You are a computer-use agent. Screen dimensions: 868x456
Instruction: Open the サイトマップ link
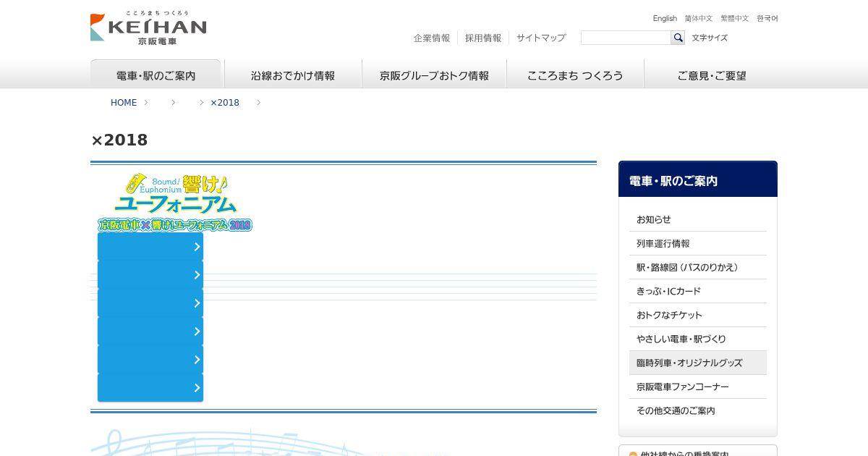pos(541,38)
